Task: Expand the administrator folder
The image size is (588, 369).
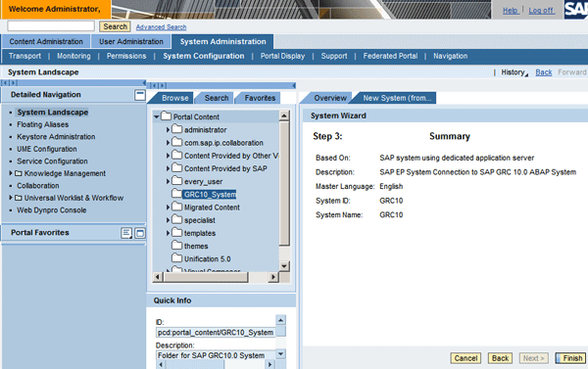Action: [x=168, y=130]
